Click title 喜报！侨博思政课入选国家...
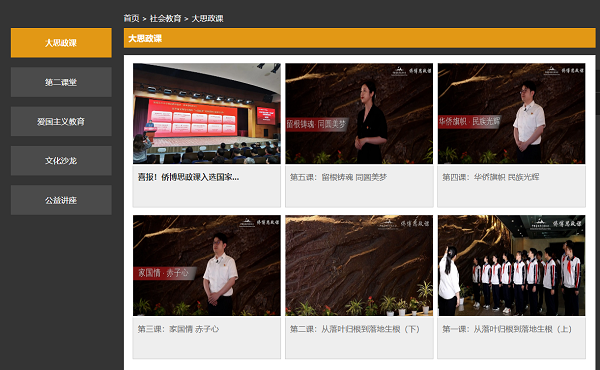This screenshot has height=370, width=600. pos(188,177)
